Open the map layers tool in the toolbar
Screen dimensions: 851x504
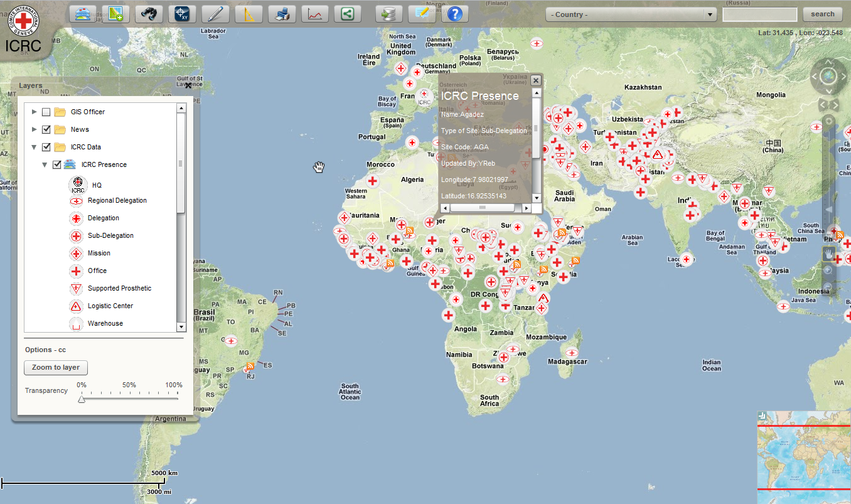pyautogui.click(x=83, y=14)
